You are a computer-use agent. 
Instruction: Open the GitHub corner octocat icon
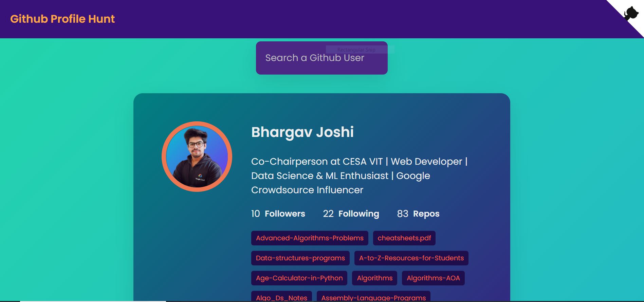(631, 14)
